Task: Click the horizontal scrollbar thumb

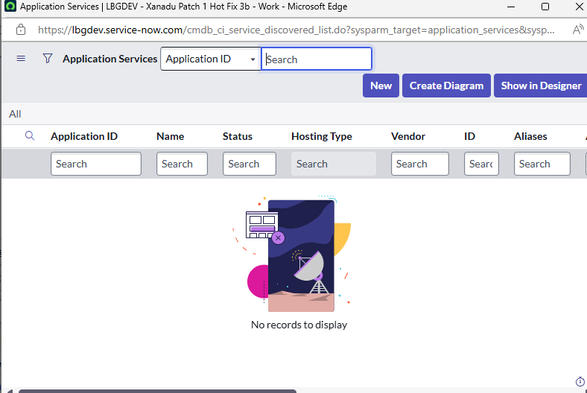Action: point(157,391)
